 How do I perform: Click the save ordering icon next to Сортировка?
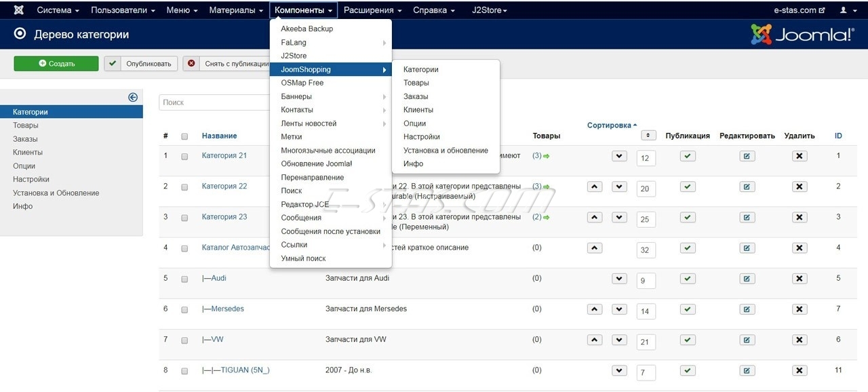(648, 135)
